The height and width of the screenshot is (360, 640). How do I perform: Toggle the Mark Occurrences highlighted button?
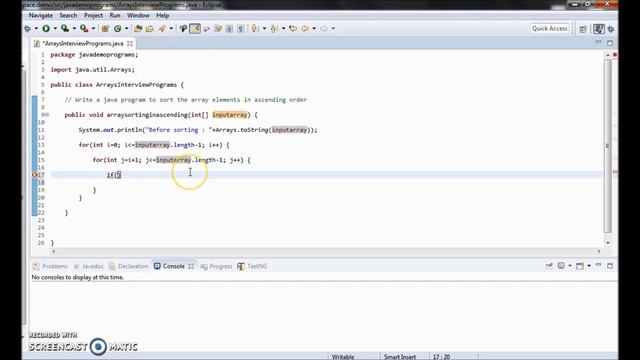point(195,29)
